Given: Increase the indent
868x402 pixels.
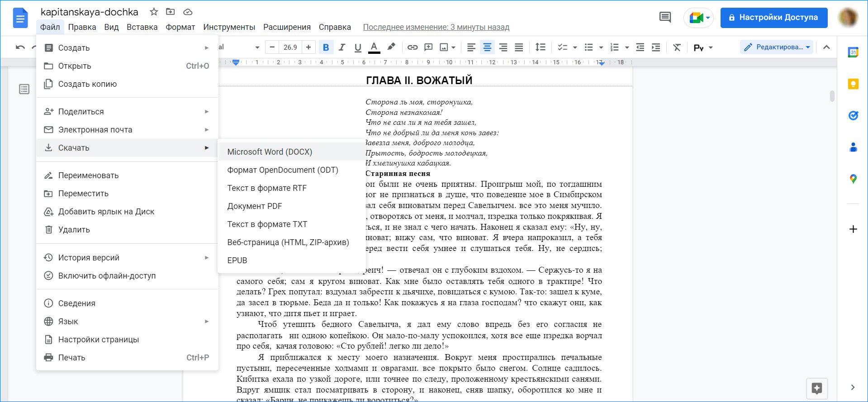Looking at the screenshot, I should click(x=656, y=47).
